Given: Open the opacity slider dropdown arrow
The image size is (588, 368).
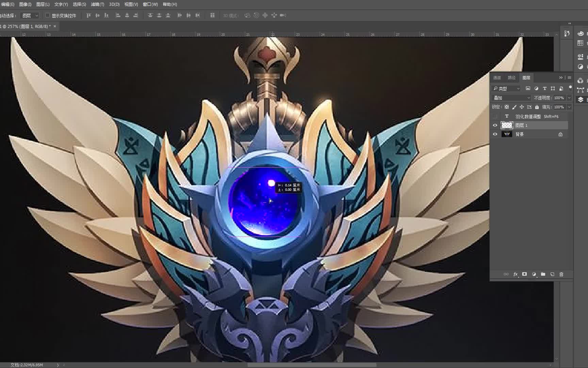Looking at the screenshot, I should point(569,98).
